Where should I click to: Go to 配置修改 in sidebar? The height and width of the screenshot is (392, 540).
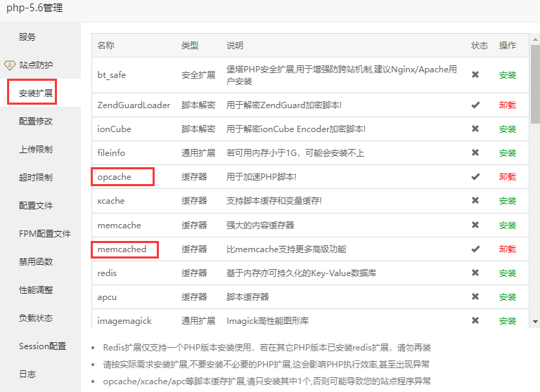tap(36, 121)
